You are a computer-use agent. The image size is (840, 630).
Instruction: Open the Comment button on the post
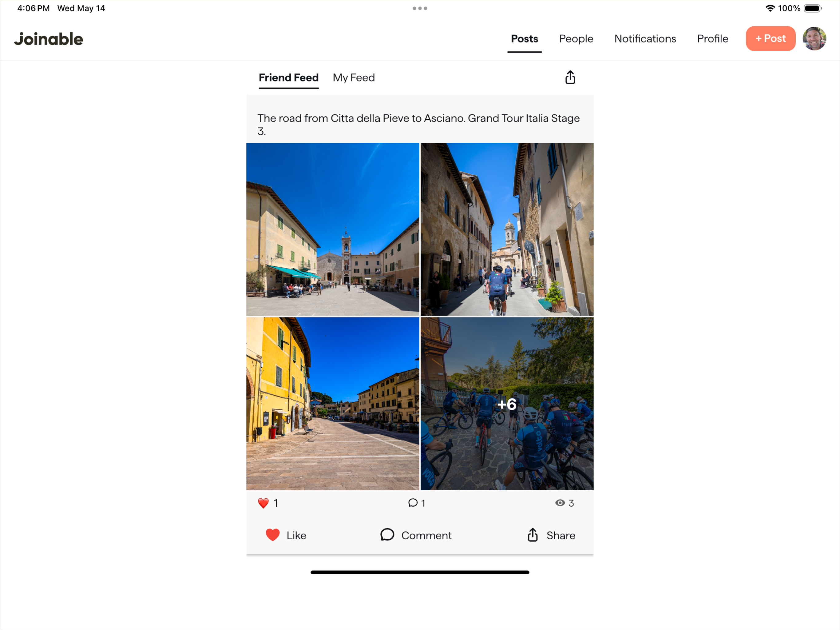[x=416, y=535]
